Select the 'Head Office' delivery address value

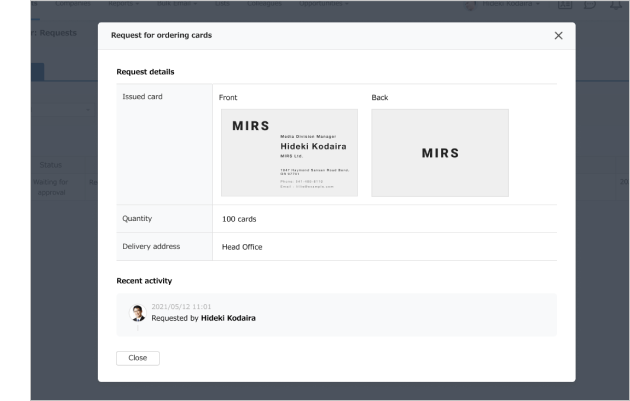[x=242, y=247]
